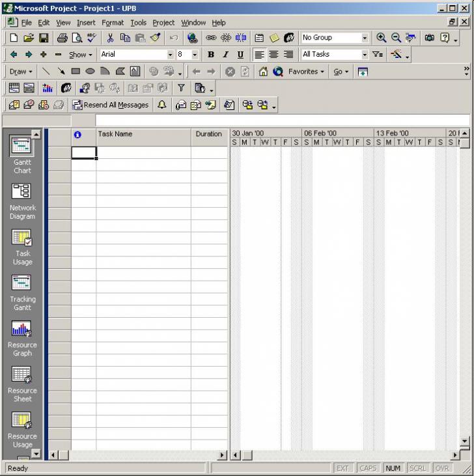
Task: Select the Duration column header
Action: click(210, 137)
